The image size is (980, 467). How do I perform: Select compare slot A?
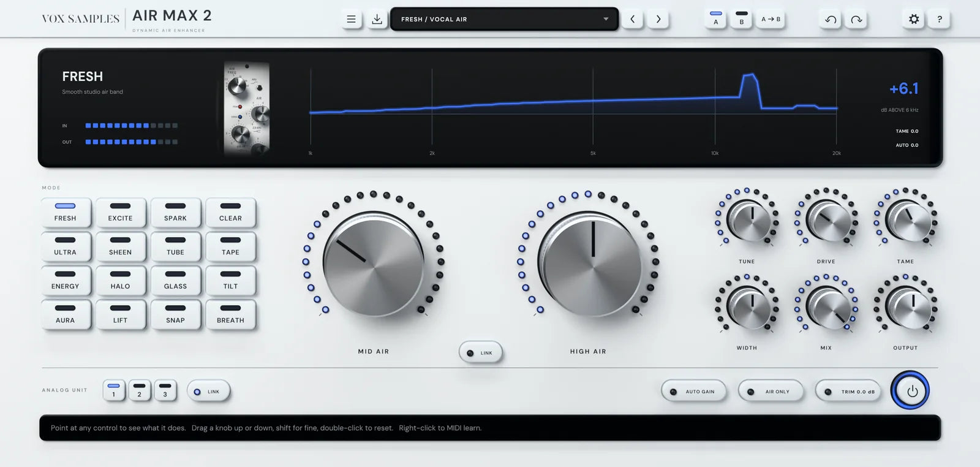click(x=715, y=19)
